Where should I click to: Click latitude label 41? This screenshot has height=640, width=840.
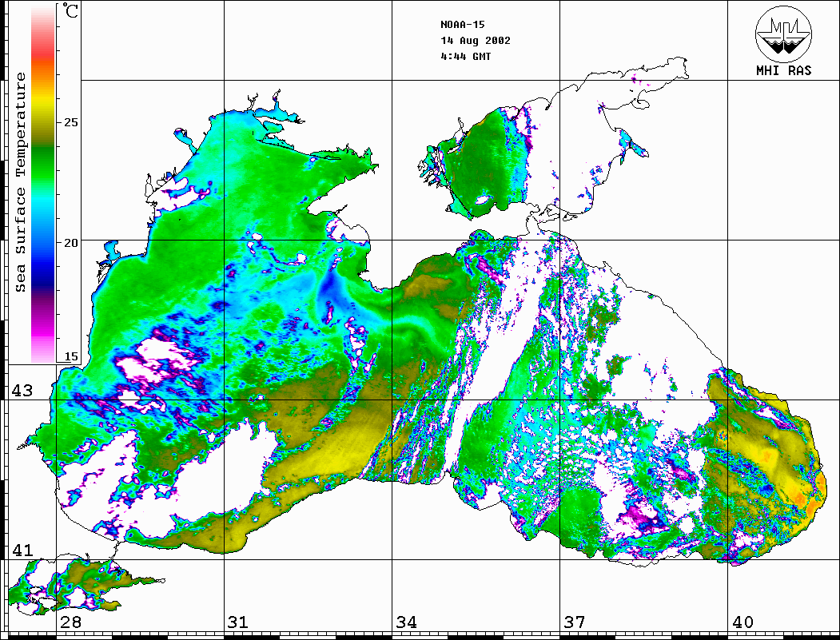pos(22,550)
